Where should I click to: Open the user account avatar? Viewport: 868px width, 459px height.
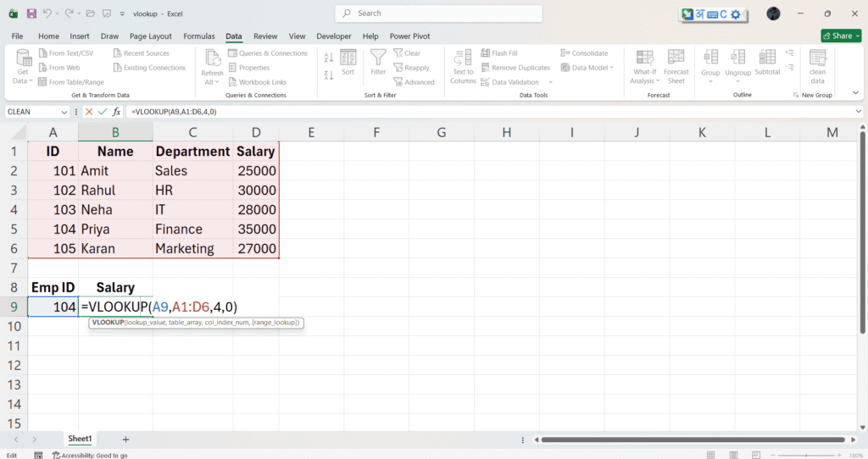coord(773,14)
